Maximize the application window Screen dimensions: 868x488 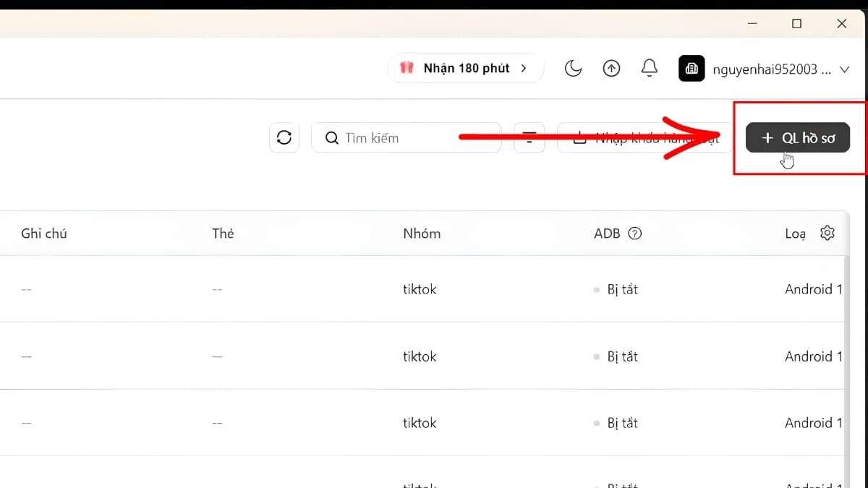(x=796, y=24)
